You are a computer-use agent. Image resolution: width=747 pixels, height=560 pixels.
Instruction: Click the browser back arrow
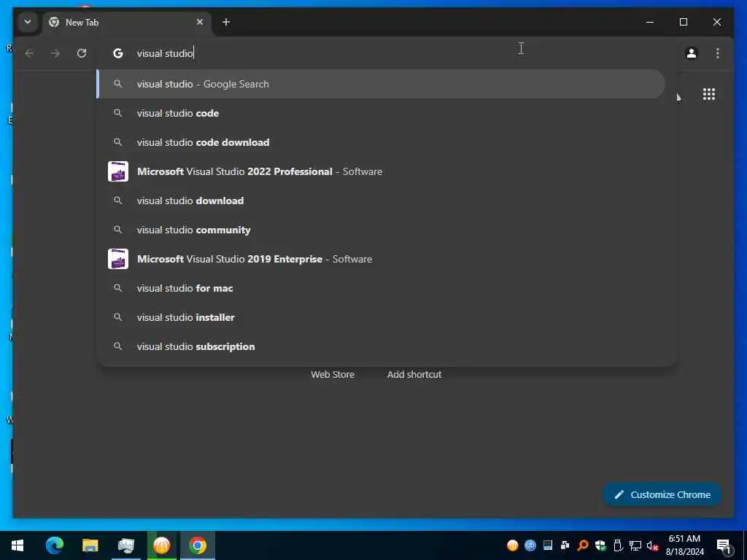click(29, 53)
